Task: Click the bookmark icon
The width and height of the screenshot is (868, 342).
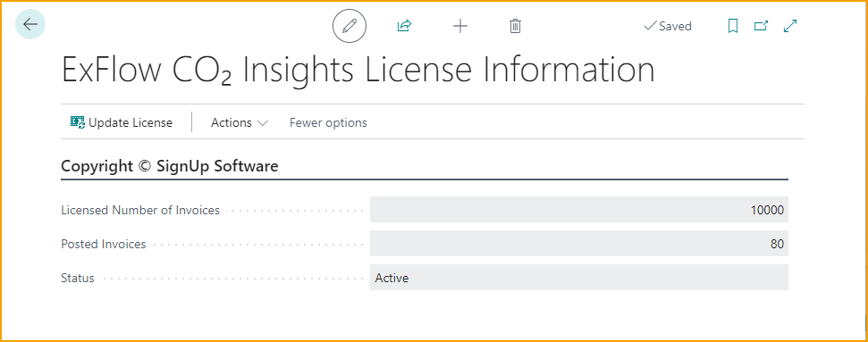Action: [x=733, y=26]
